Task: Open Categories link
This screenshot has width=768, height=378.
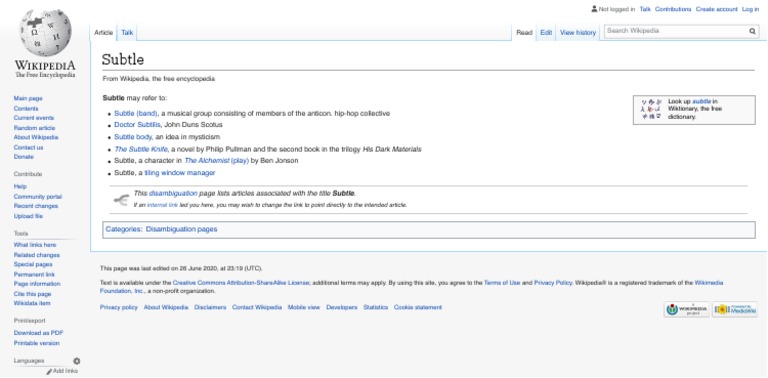Action: [x=123, y=229]
